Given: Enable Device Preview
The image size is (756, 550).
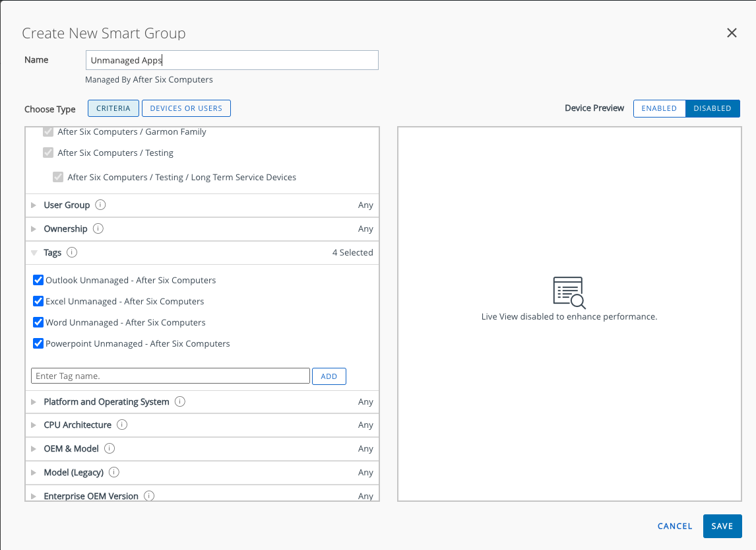Looking at the screenshot, I should coord(658,108).
